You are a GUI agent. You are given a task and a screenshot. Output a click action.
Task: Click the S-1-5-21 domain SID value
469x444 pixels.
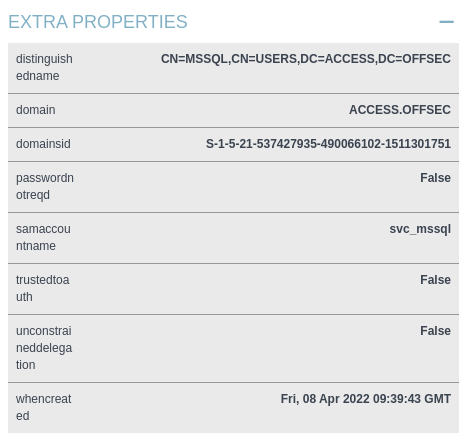328,144
